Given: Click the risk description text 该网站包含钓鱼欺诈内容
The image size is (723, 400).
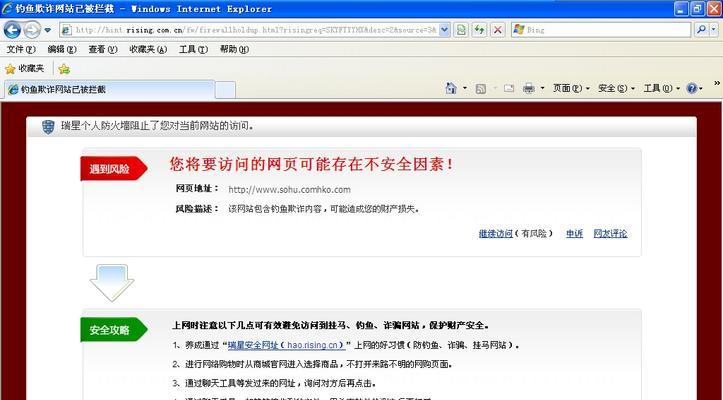Looking at the screenshot, I should click(276, 209).
